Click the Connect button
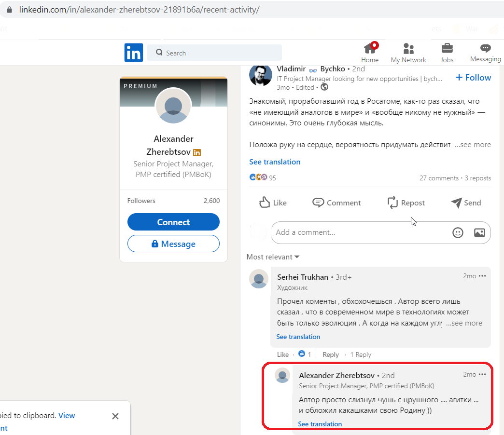This screenshot has height=435, width=504. [x=173, y=222]
